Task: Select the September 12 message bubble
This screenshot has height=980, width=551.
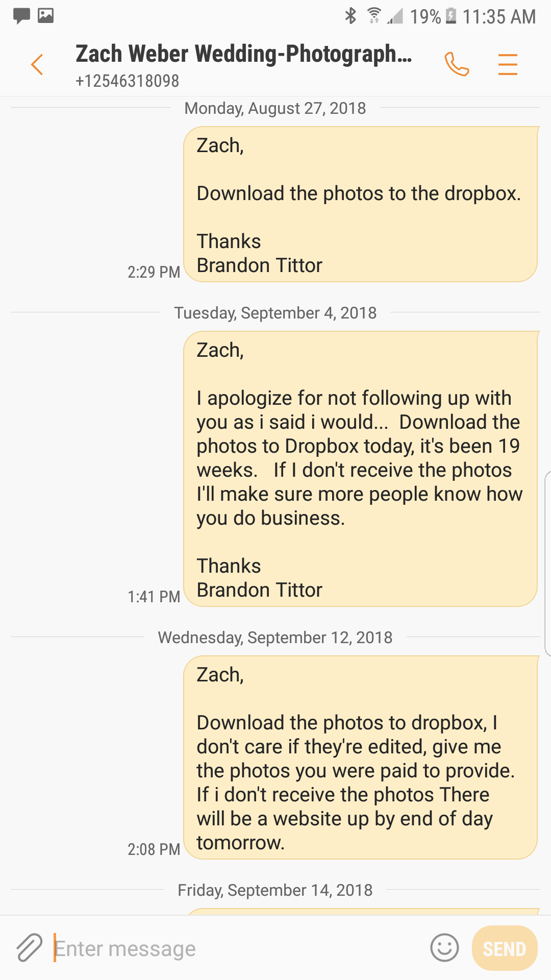Action: click(360, 757)
